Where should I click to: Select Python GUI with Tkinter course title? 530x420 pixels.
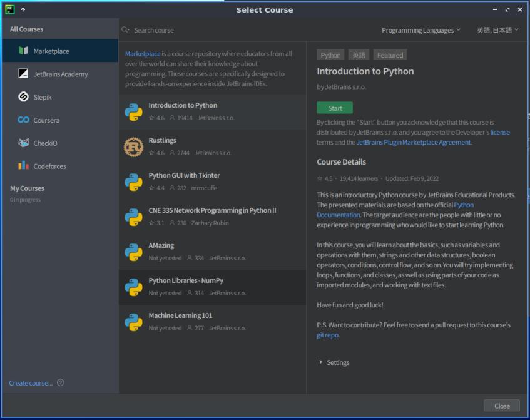184,175
